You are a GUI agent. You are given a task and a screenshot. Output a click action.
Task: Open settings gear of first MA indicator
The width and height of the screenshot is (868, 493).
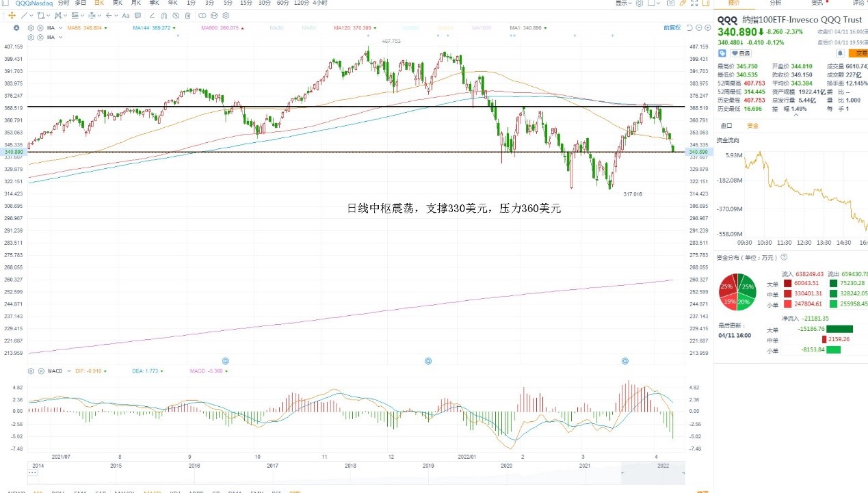tap(31, 28)
